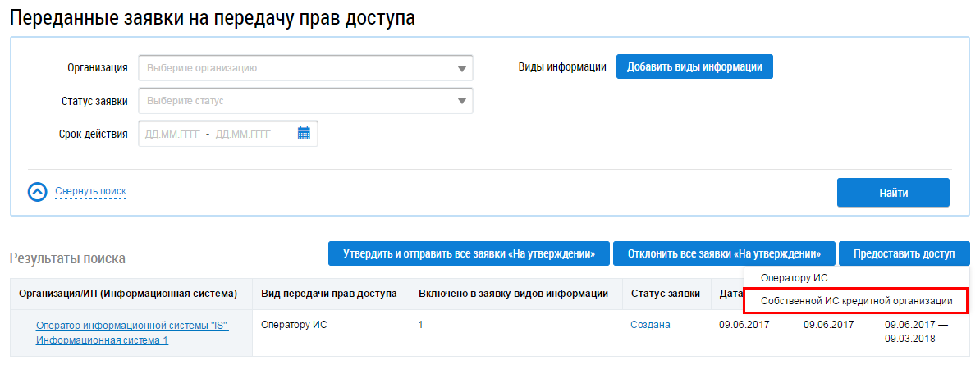
Task: Click Утвердить и отправить все заявки button
Action: tap(469, 253)
